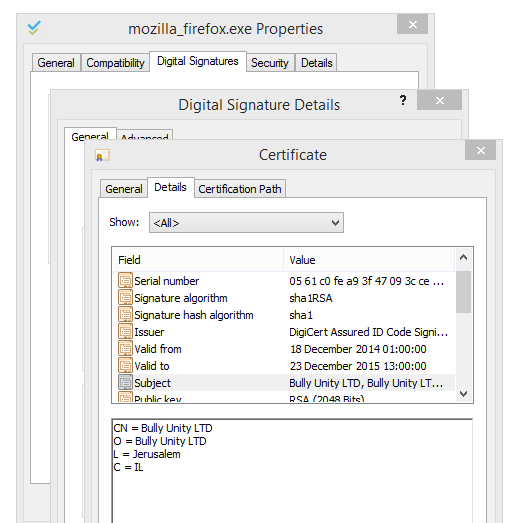Click the Signature algorithm field icon

[x=125, y=298]
